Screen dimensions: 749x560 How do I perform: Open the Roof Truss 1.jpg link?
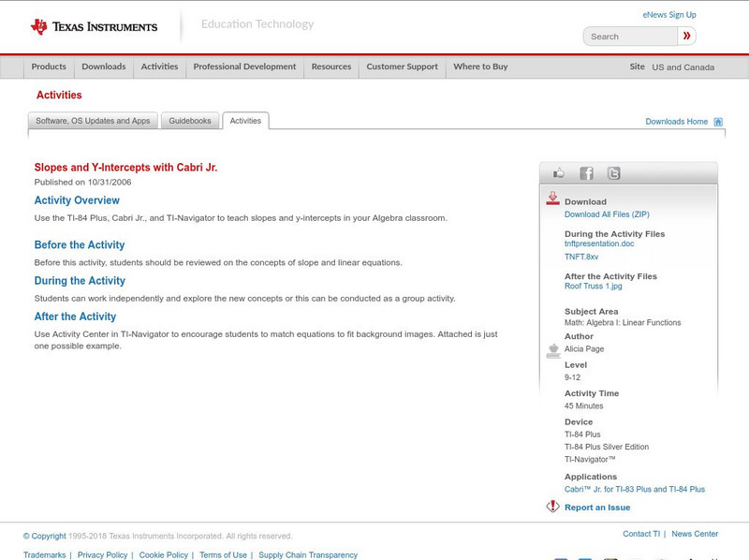point(593,286)
